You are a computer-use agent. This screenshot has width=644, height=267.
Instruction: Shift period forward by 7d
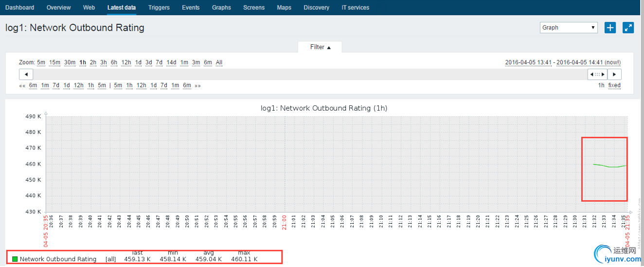pyautogui.click(x=164, y=85)
